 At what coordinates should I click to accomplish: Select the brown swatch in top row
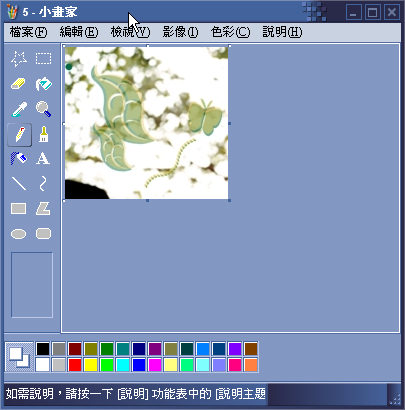tap(251, 349)
